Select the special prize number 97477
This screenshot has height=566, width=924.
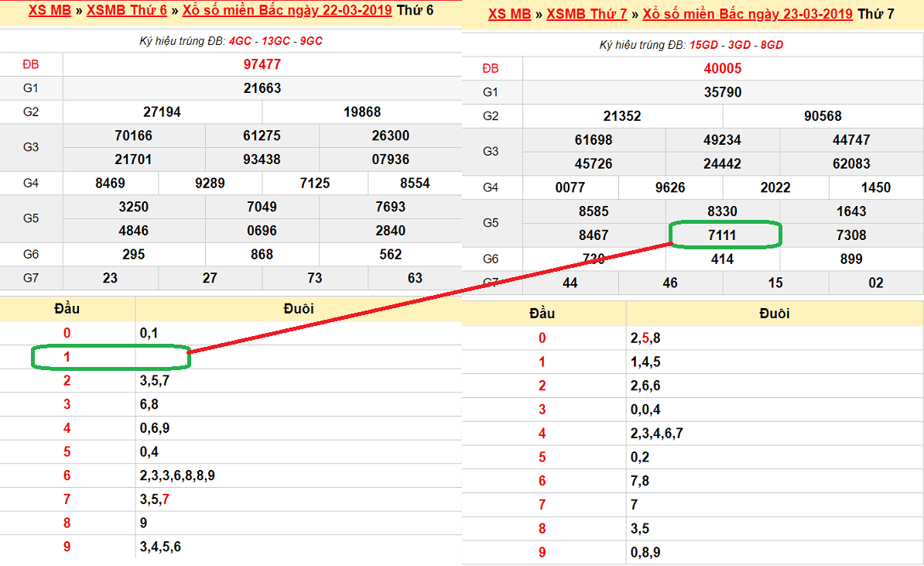coord(262,65)
